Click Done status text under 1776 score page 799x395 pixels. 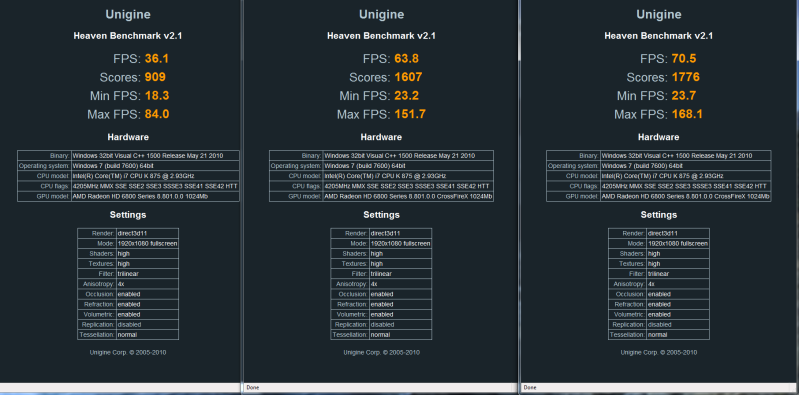529,388
